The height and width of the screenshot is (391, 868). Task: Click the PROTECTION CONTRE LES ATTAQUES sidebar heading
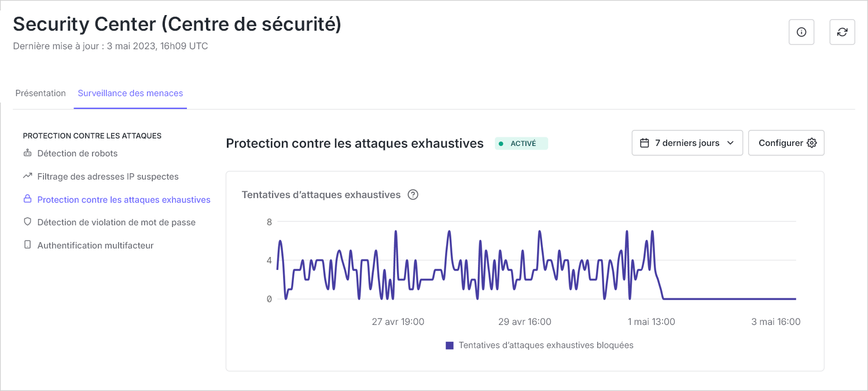click(x=92, y=136)
